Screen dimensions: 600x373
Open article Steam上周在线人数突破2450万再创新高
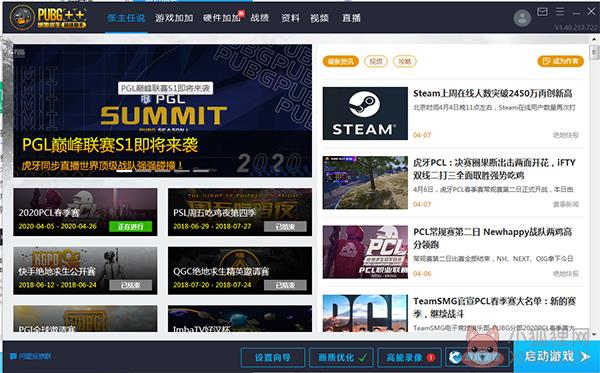pyautogui.click(x=493, y=93)
